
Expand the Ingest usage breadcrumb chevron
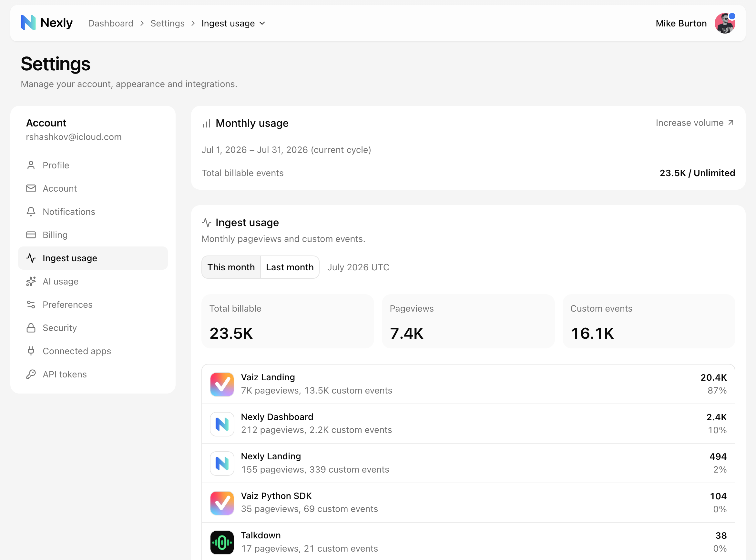point(262,24)
